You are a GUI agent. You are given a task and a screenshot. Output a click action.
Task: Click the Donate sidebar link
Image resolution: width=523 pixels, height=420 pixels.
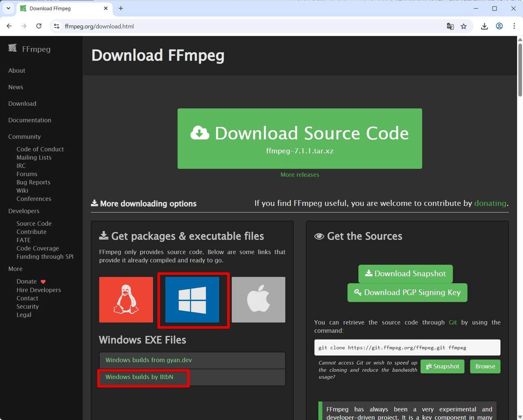tap(27, 281)
